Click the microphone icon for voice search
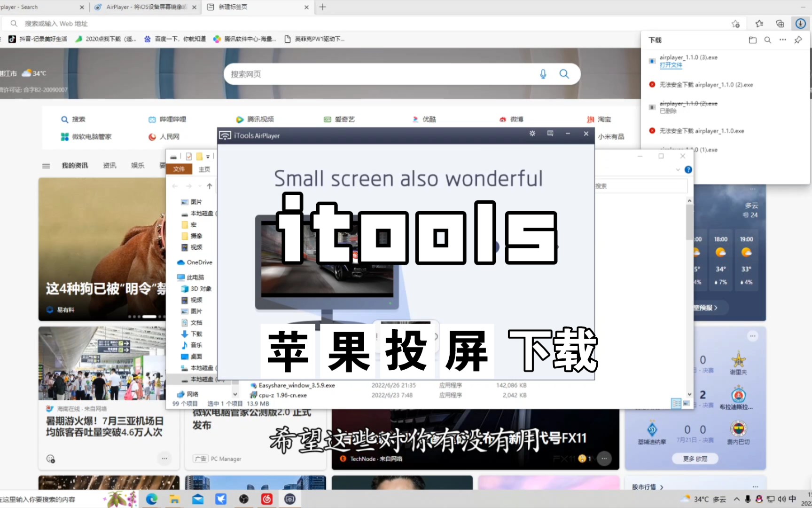Viewport: 812px width, 508px height. coord(543,74)
